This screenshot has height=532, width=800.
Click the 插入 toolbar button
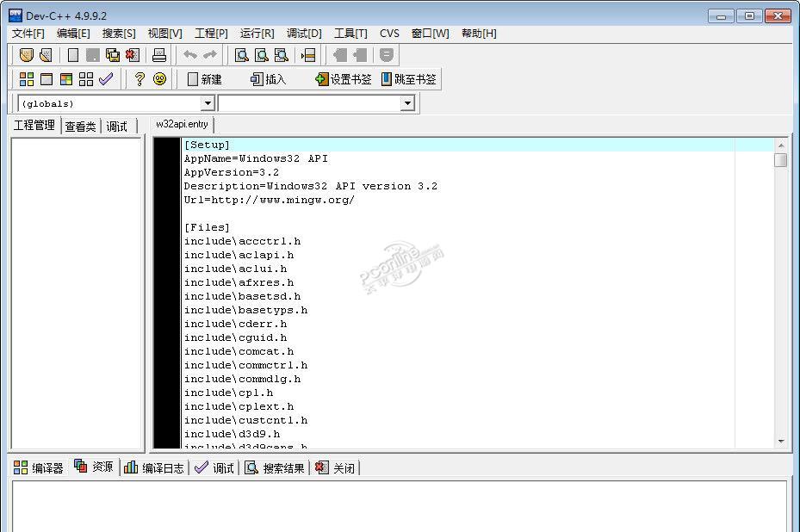[x=269, y=79]
